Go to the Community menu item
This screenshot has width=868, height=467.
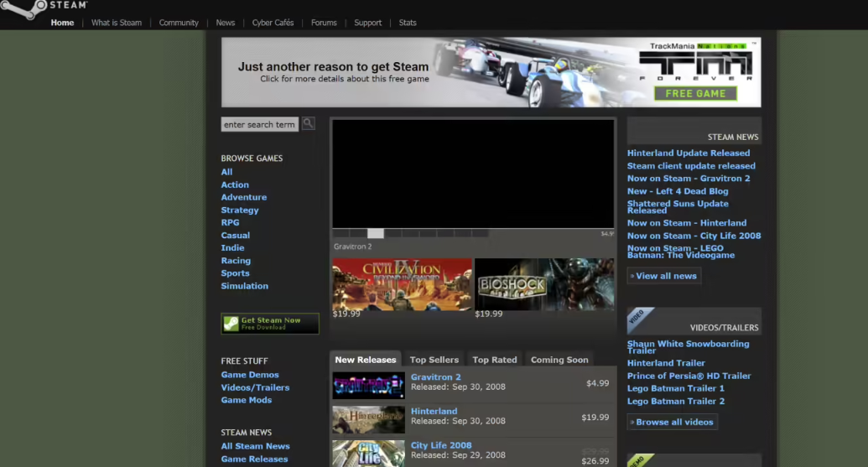[x=179, y=23]
